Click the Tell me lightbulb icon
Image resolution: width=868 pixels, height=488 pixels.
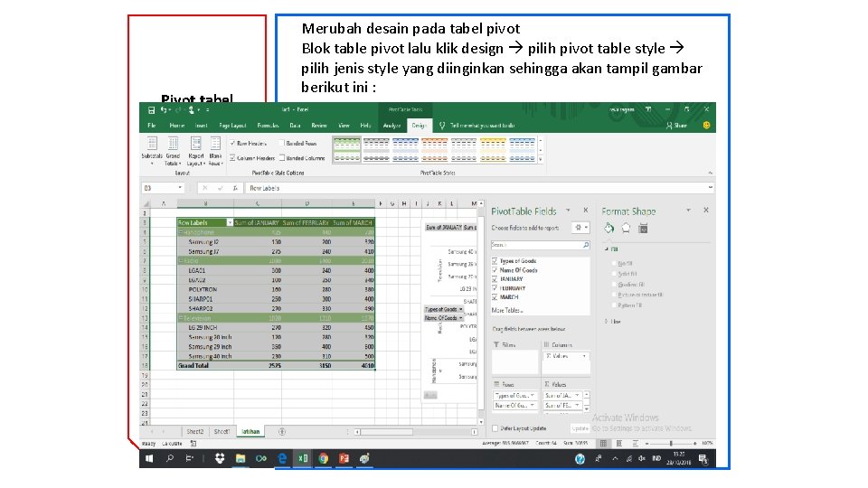click(442, 126)
